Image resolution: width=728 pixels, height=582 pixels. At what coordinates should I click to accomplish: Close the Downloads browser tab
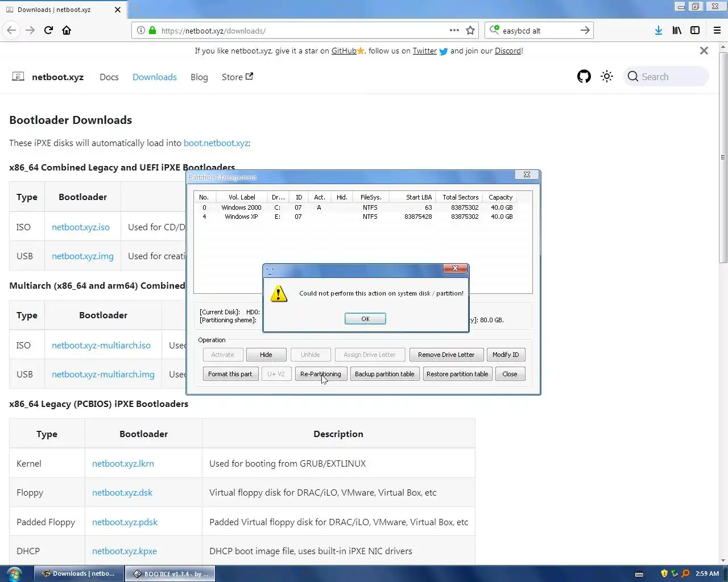click(118, 10)
